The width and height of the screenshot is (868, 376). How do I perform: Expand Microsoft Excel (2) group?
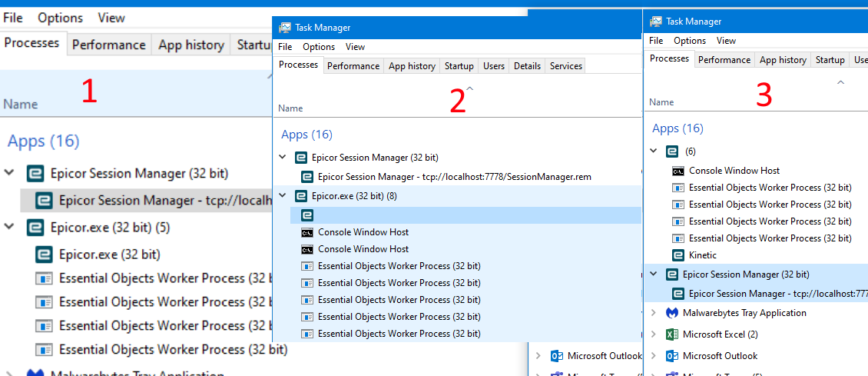(x=654, y=334)
